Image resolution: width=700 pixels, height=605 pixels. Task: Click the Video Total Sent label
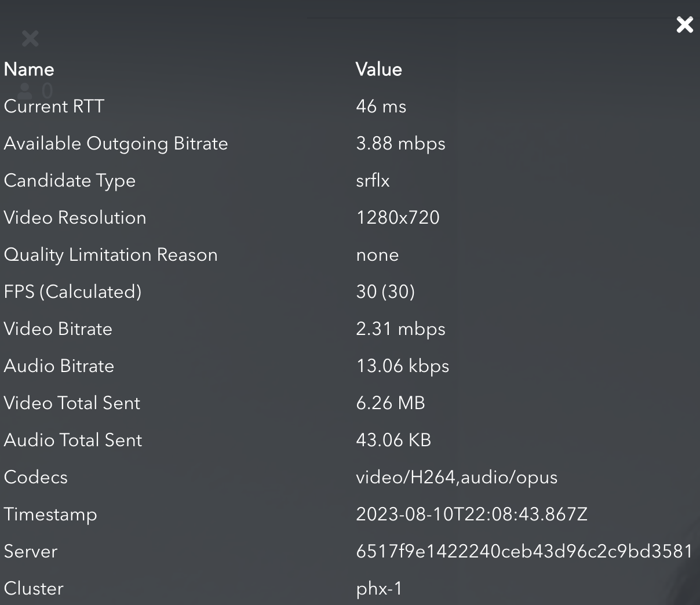(72, 403)
